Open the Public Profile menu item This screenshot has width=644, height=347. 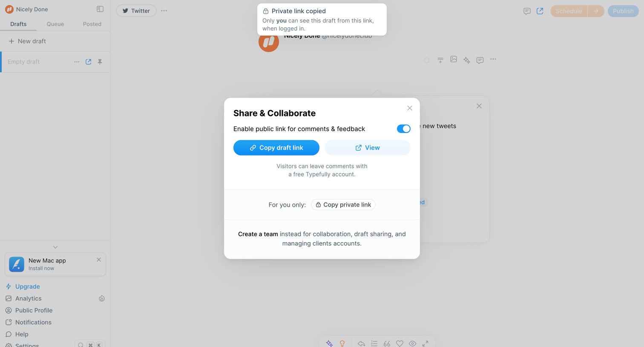pos(29,310)
